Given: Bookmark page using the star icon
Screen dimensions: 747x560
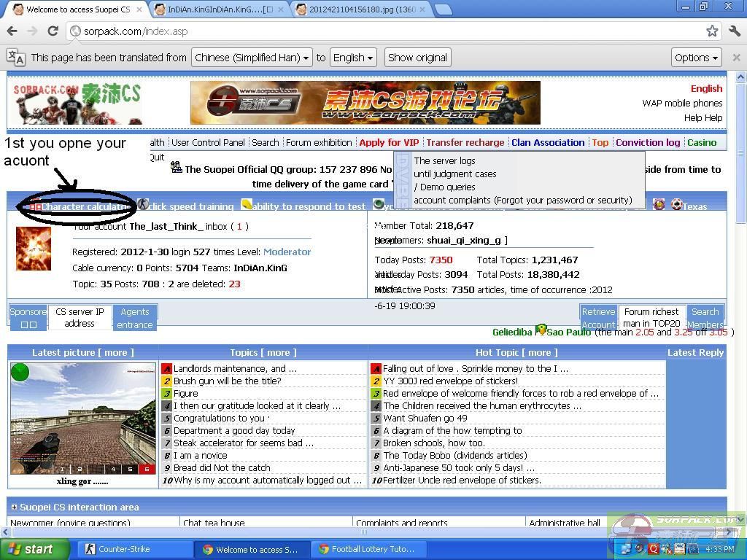Looking at the screenshot, I should point(712,31).
